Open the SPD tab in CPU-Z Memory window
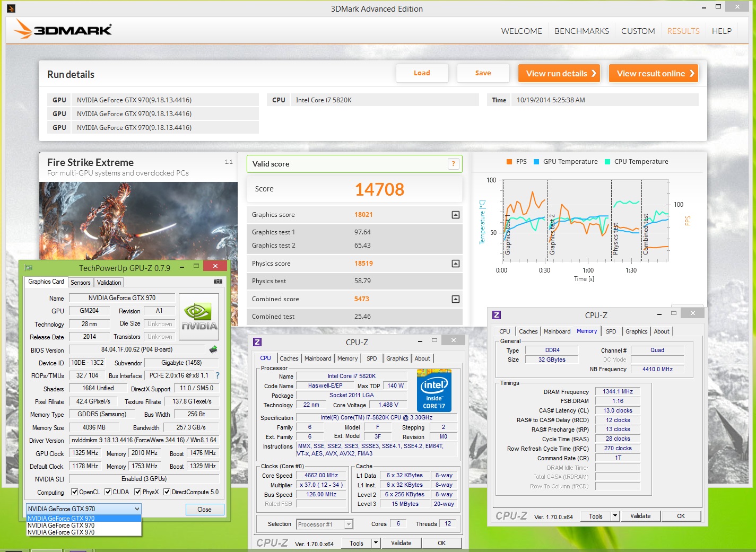 (x=611, y=331)
